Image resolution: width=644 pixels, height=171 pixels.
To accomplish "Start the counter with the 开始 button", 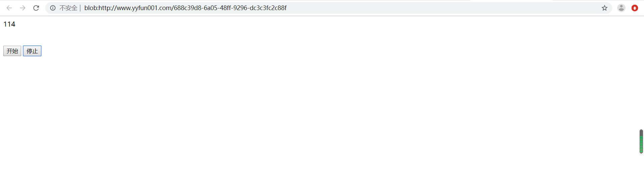I will (x=12, y=51).
